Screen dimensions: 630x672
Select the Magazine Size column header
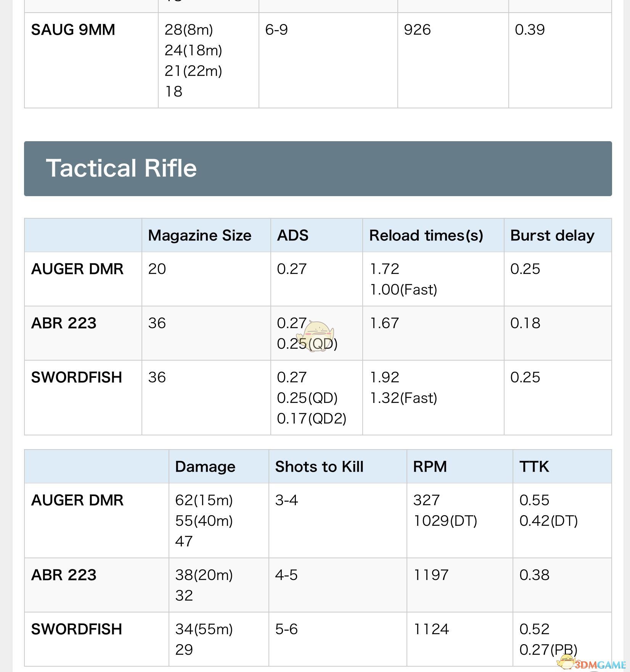[200, 235]
